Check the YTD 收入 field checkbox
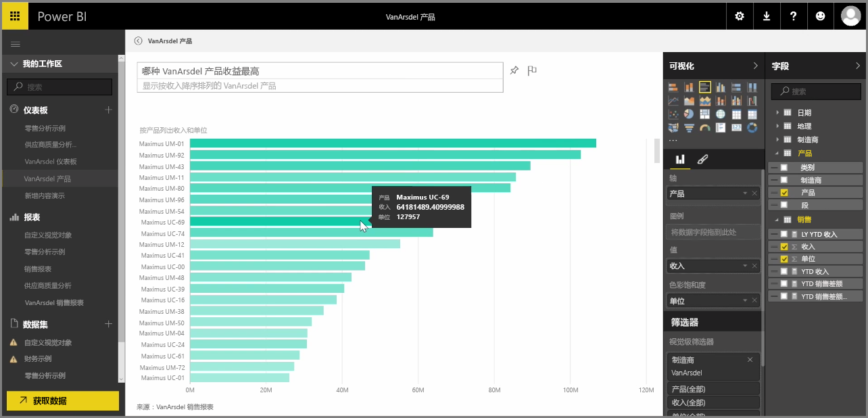The height and width of the screenshot is (418, 868). [784, 271]
